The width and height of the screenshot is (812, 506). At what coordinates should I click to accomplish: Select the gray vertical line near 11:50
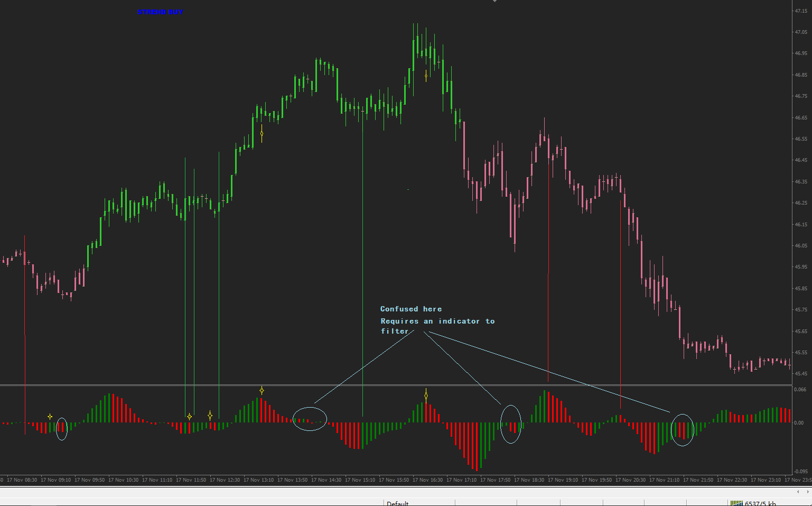pyautogui.click(x=194, y=292)
